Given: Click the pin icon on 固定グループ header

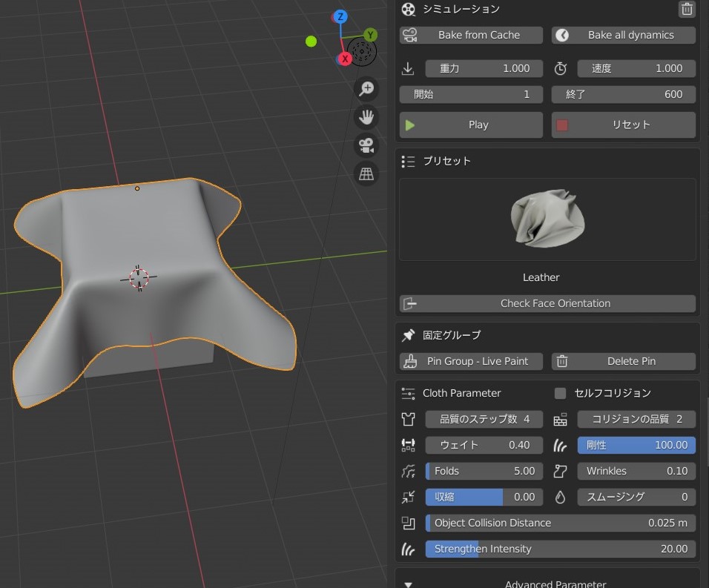Looking at the screenshot, I should point(408,334).
